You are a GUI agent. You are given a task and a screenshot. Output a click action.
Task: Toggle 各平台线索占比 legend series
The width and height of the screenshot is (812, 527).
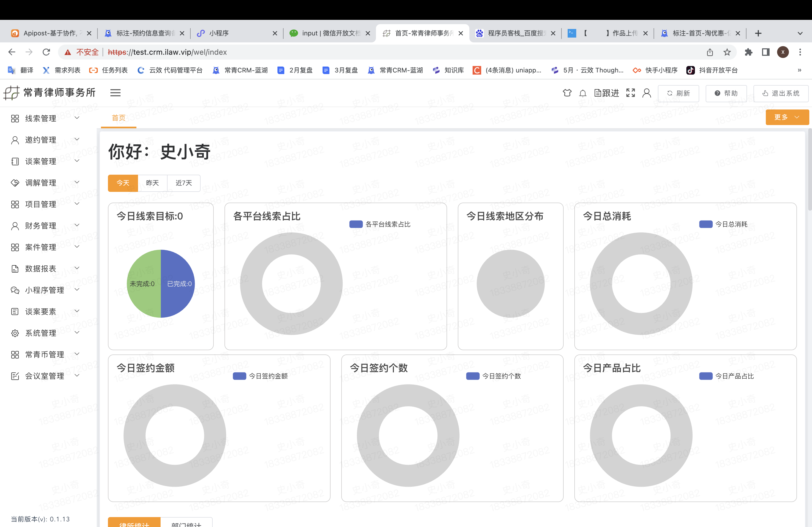click(x=380, y=224)
